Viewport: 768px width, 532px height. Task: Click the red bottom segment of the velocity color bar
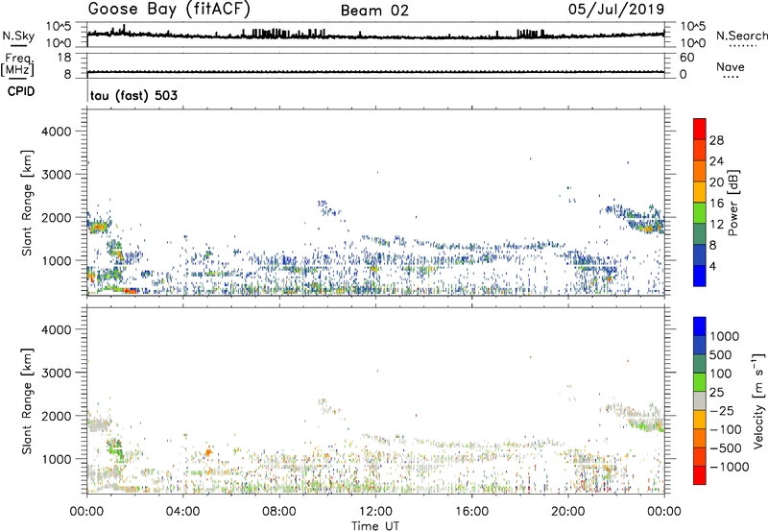click(700, 475)
